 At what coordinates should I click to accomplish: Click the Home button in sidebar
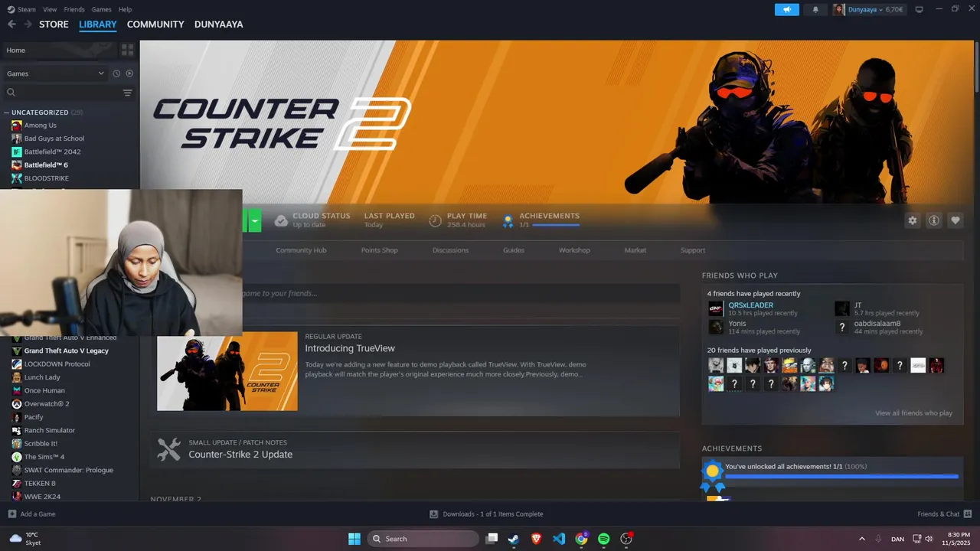(x=58, y=50)
